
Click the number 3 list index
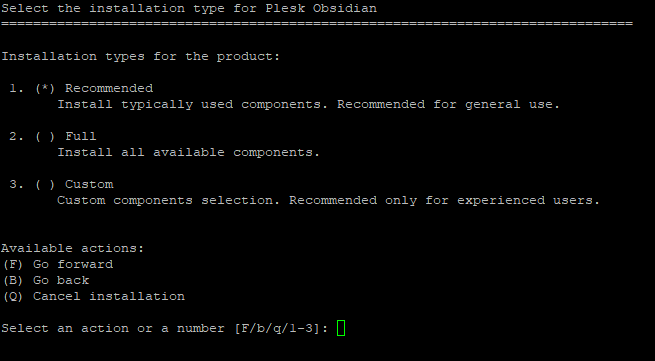point(16,185)
